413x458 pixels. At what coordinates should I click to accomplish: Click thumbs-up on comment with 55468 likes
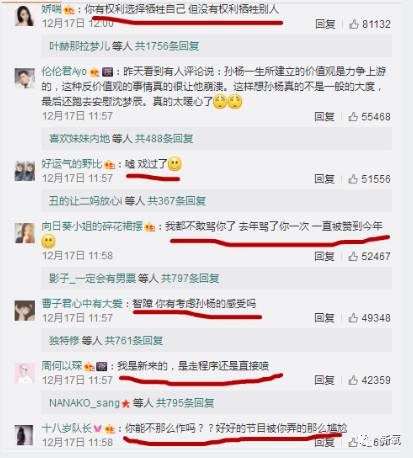353,116
